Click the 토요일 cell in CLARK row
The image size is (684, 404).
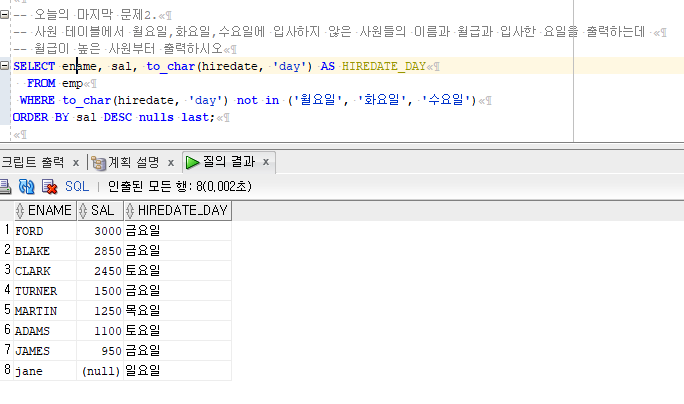(178, 271)
